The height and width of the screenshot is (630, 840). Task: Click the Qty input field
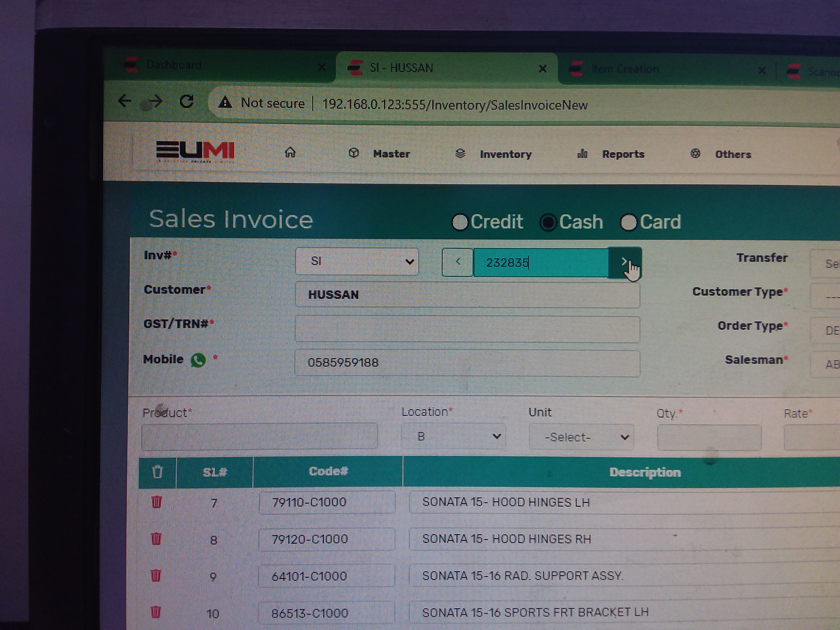click(709, 438)
